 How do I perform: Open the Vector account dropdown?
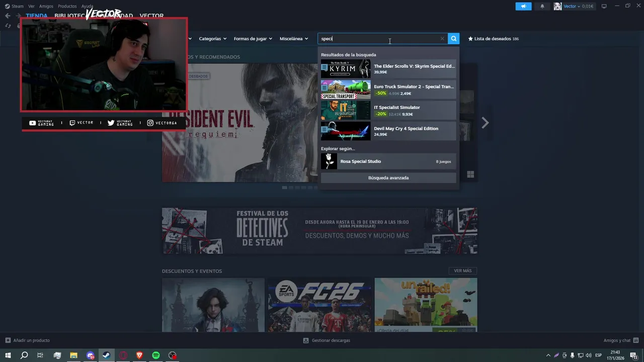pyautogui.click(x=572, y=6)
